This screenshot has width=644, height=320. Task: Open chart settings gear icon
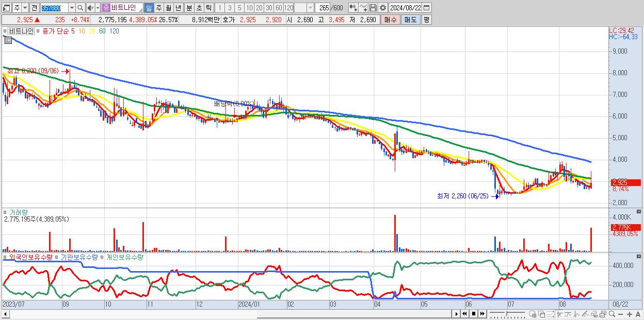pyautogui.click(x=383, y=8)
